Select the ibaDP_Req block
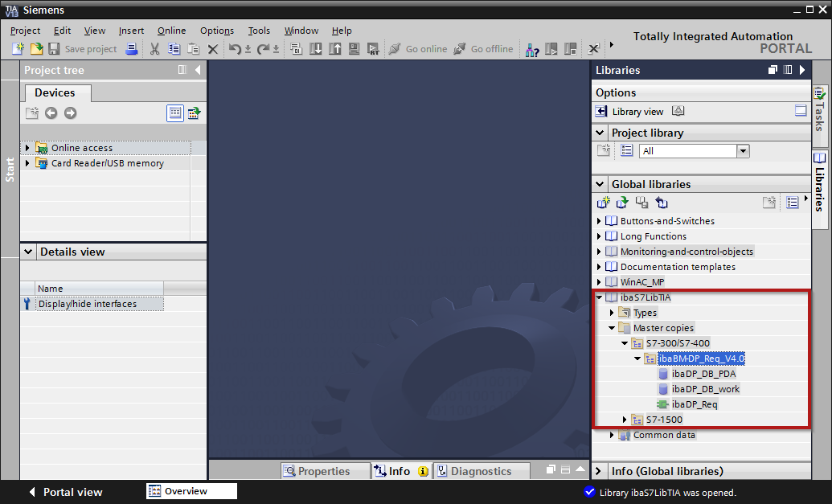 click(x=694, y=404)
